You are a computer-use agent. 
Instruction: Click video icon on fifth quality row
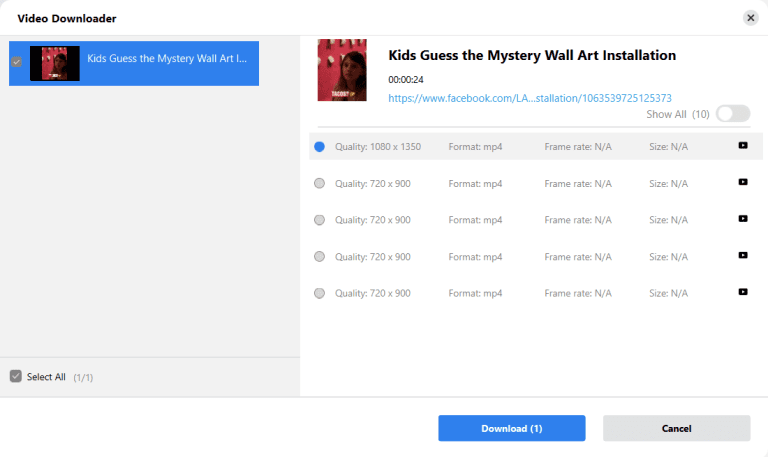(743, 292)
